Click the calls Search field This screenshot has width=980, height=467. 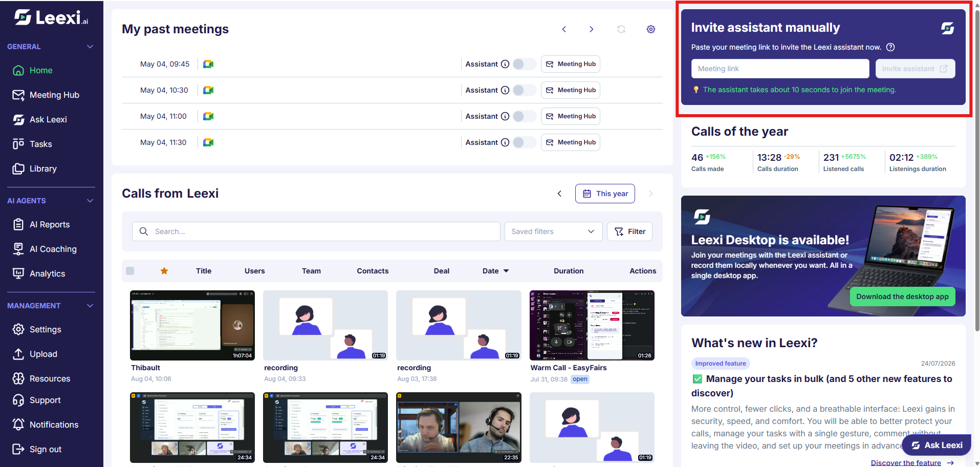[x=316, y=231]
